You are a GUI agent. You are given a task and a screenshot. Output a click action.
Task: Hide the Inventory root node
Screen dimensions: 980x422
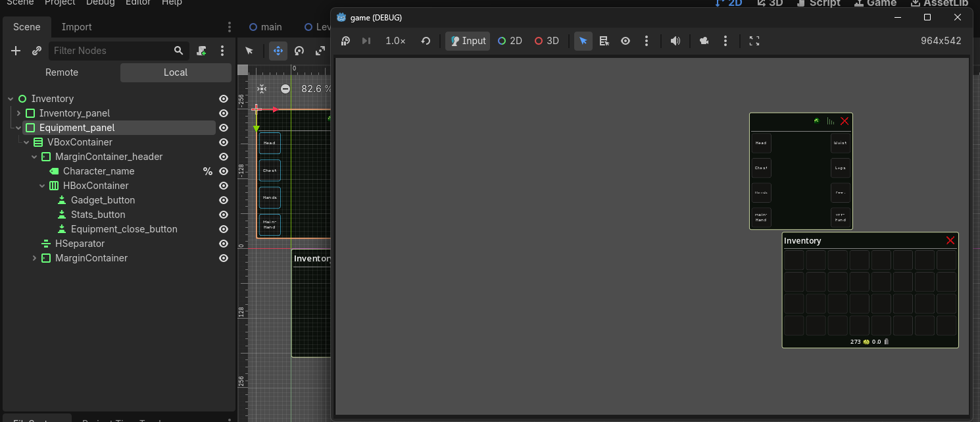[224, 99]
